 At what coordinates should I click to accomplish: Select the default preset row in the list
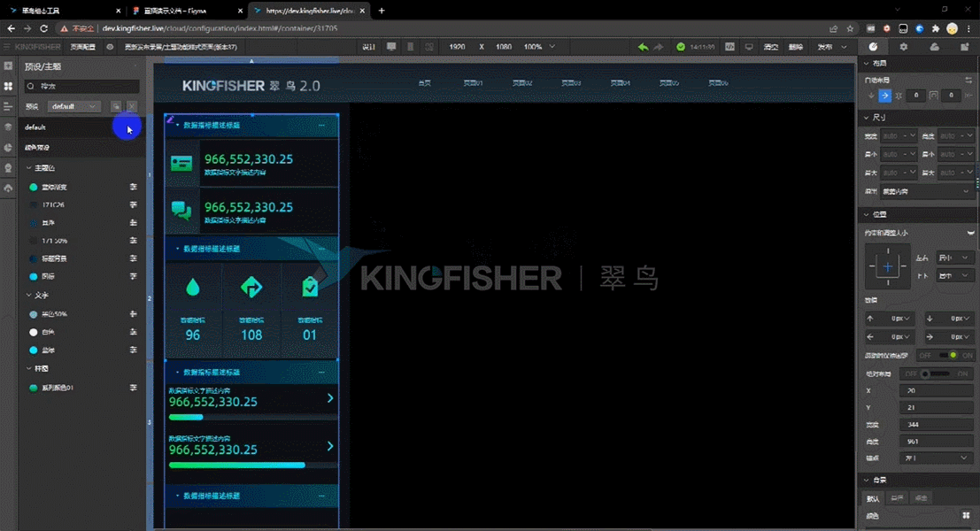coord(81,127)
